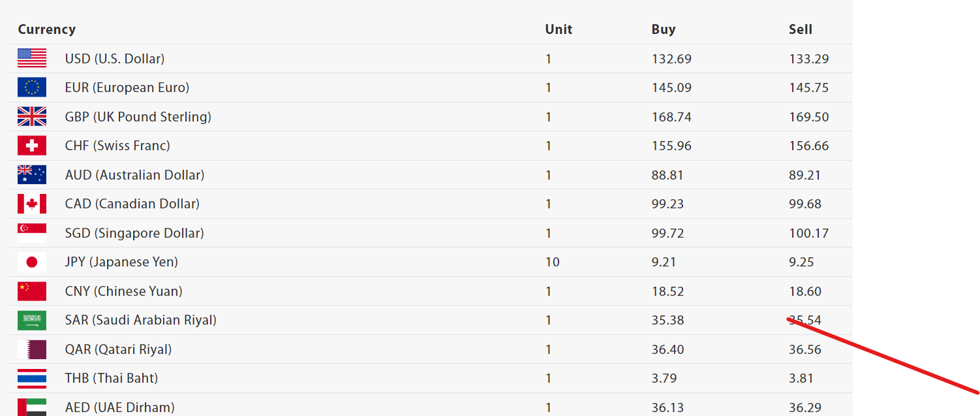
Task: Click the Qatar flag icon
Action: 32,349
